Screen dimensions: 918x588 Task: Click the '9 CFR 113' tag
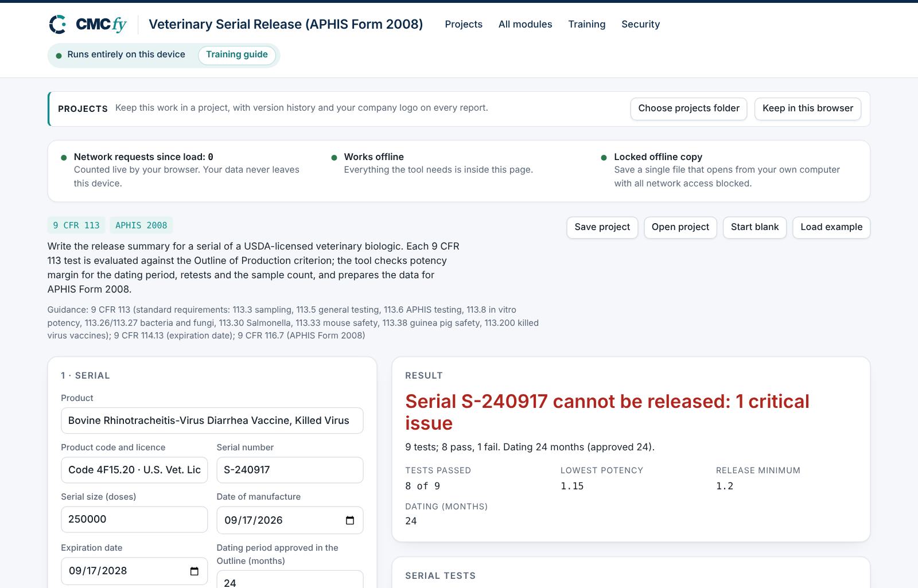[76, 225]
